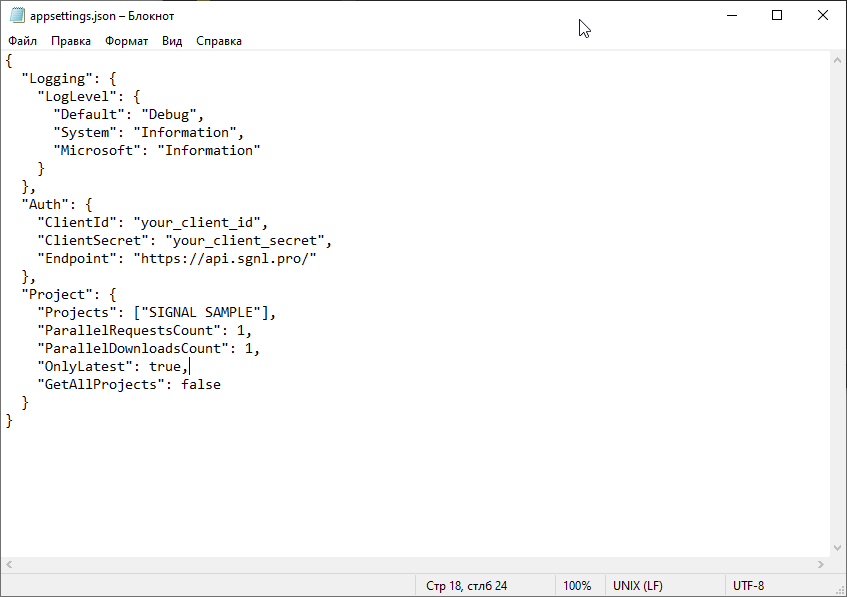The image size is (847, 597).
Task: Click the scrollbar up arrow
Action: click(x=838, y=60)
